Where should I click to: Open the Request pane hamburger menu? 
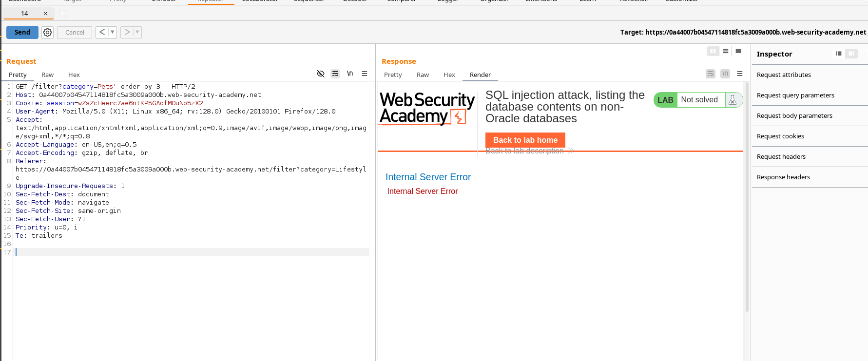365,74
